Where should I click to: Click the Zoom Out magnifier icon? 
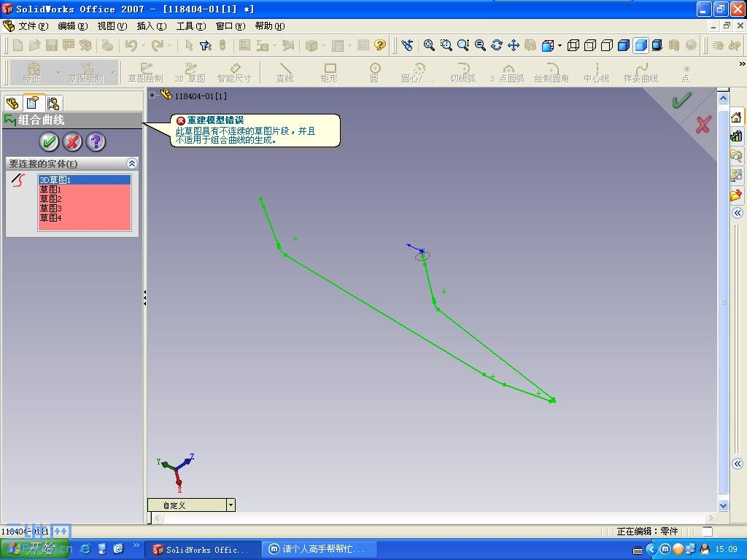tap(480, 45)
